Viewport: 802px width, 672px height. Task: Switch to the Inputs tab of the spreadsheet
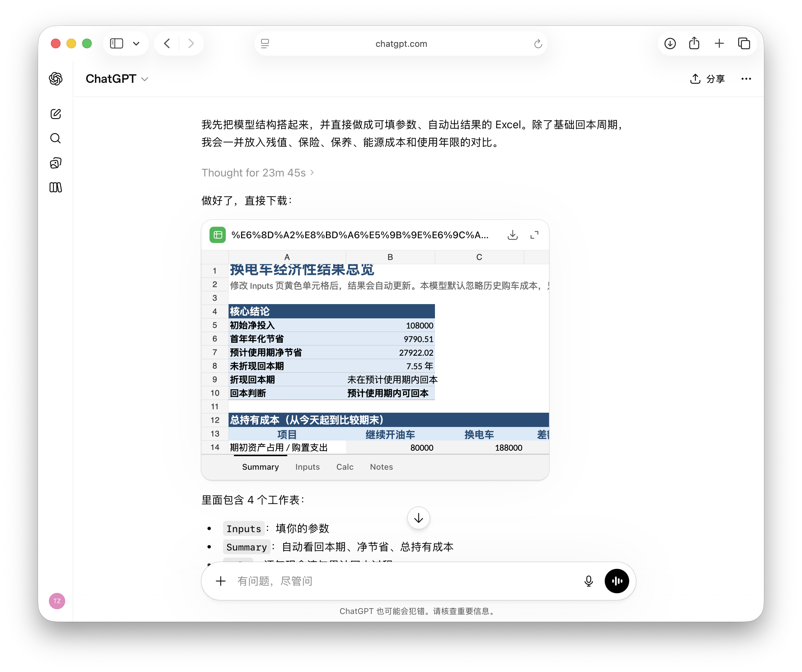tap(307, 467)
